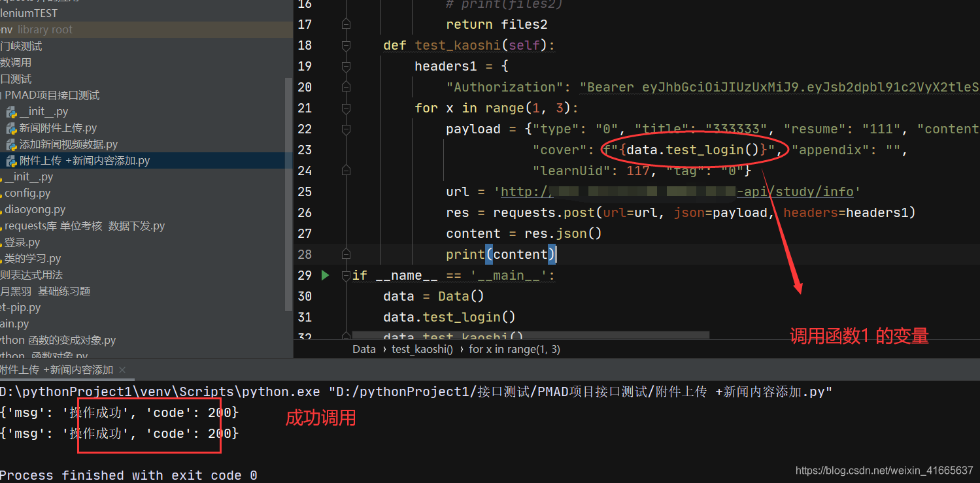Click 'data.test_login()' on line 31
The height and width of the screenshot is (483, 980).
(x=450, y=317)
